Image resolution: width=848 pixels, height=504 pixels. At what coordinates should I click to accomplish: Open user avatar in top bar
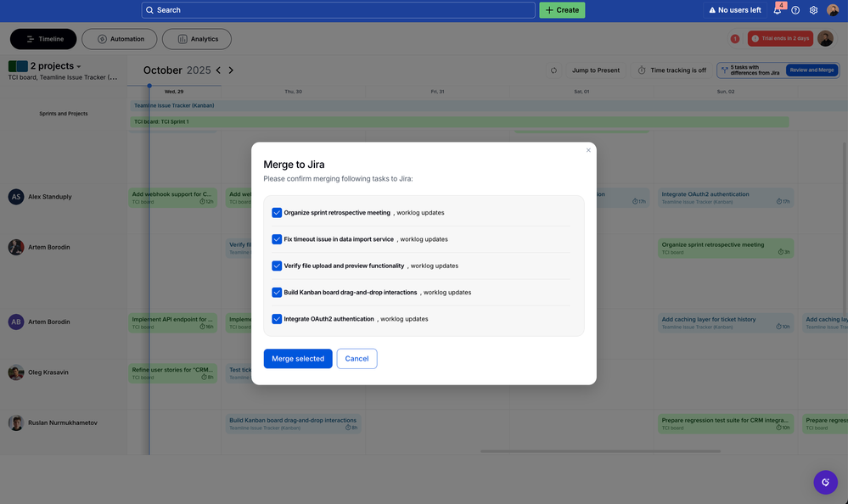pos(833,9)
